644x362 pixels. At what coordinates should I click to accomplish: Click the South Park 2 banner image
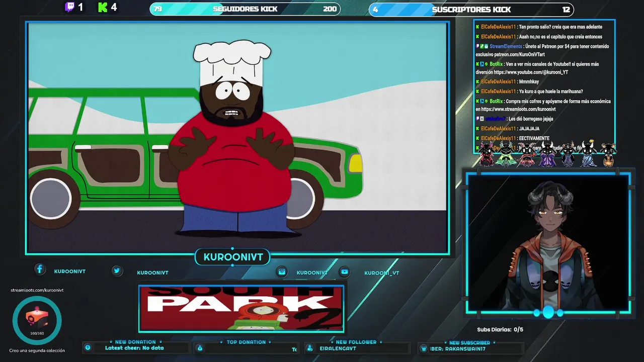click(242, 309)
